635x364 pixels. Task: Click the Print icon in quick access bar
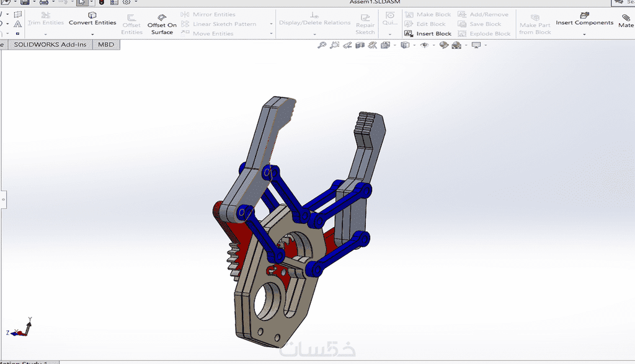44,2
